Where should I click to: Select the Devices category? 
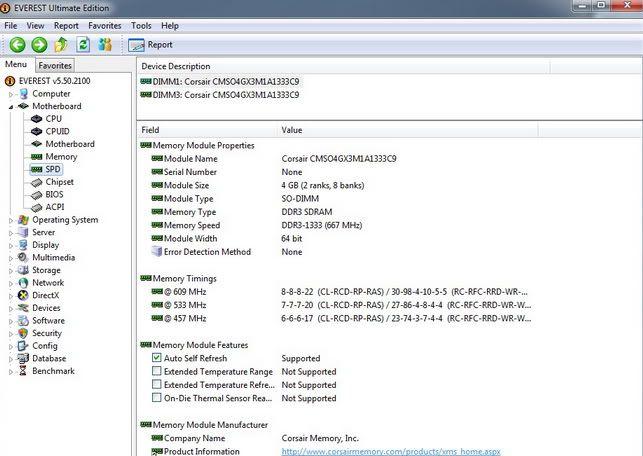click(x=46, y=308)
